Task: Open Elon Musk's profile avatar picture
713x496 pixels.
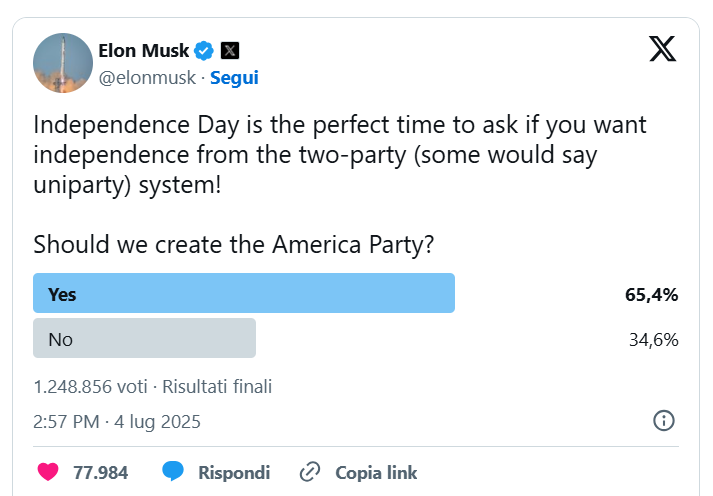Action: [63, 63]
